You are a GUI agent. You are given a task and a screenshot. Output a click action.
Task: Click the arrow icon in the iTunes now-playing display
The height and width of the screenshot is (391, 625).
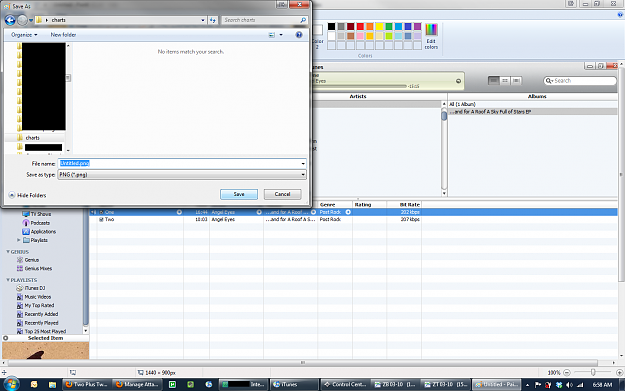click(x=458, y=81)
